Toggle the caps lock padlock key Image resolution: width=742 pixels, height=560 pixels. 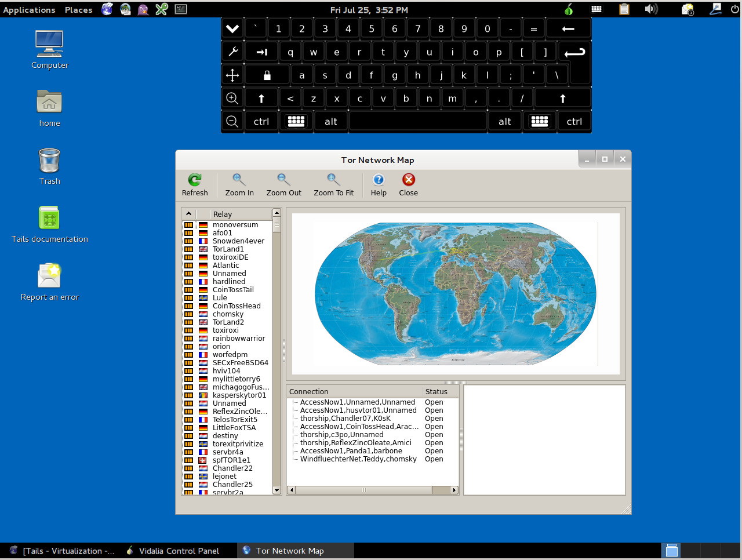tap(267, 75)
